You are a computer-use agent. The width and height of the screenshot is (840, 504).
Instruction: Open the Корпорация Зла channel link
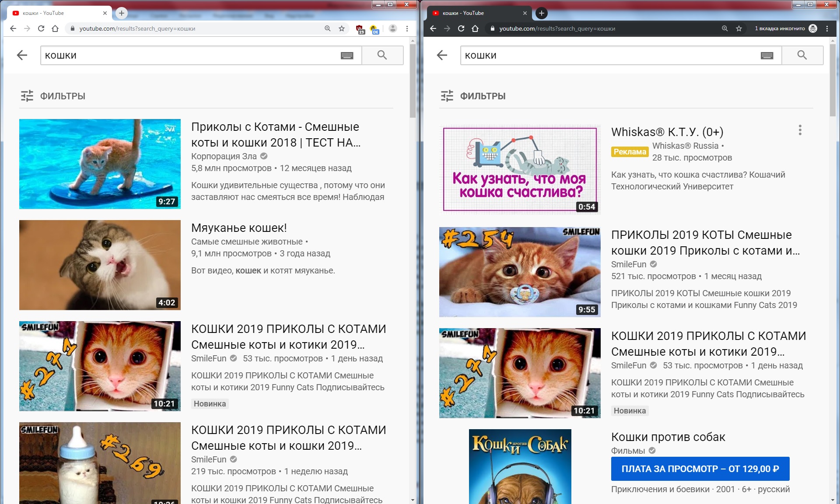tap(224, 156)
